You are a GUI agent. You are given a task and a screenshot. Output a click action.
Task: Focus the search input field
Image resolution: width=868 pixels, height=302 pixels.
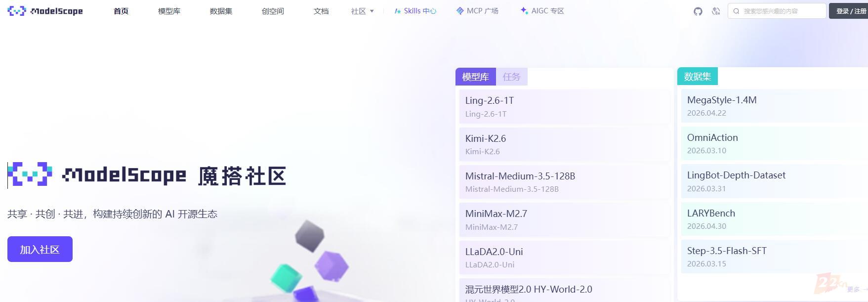(777, 11)
